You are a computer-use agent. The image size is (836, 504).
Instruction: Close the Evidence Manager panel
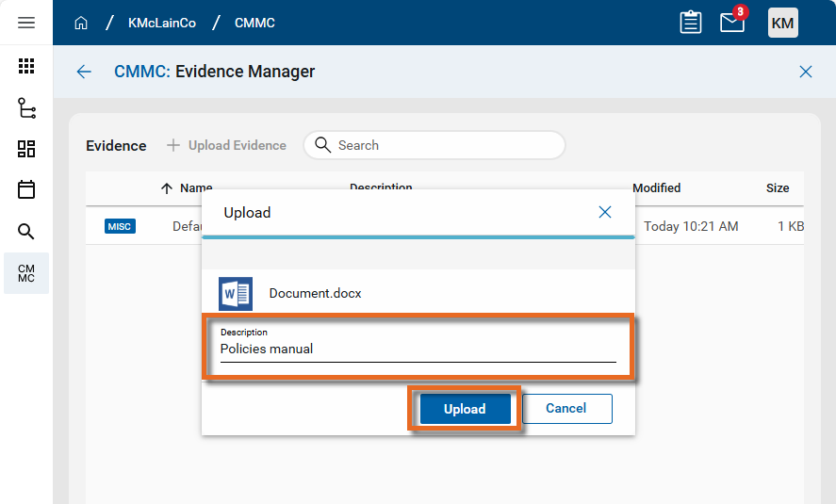pos(806,72)
